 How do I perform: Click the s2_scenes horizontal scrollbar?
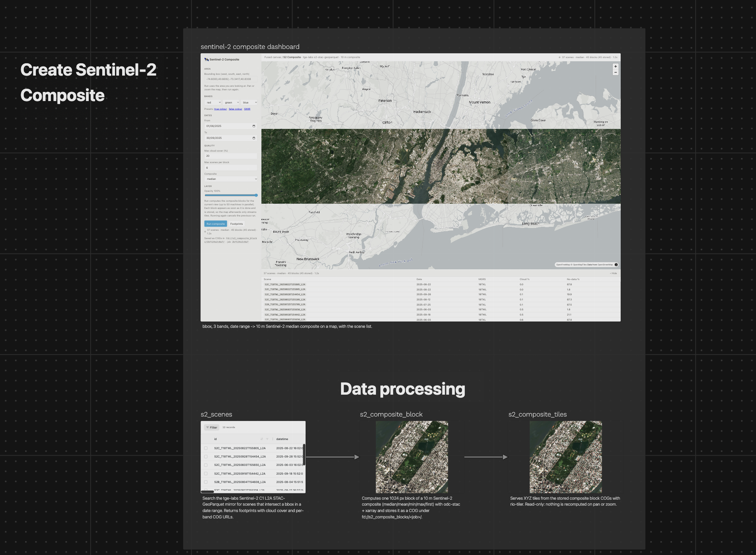(x=208, y=492)
